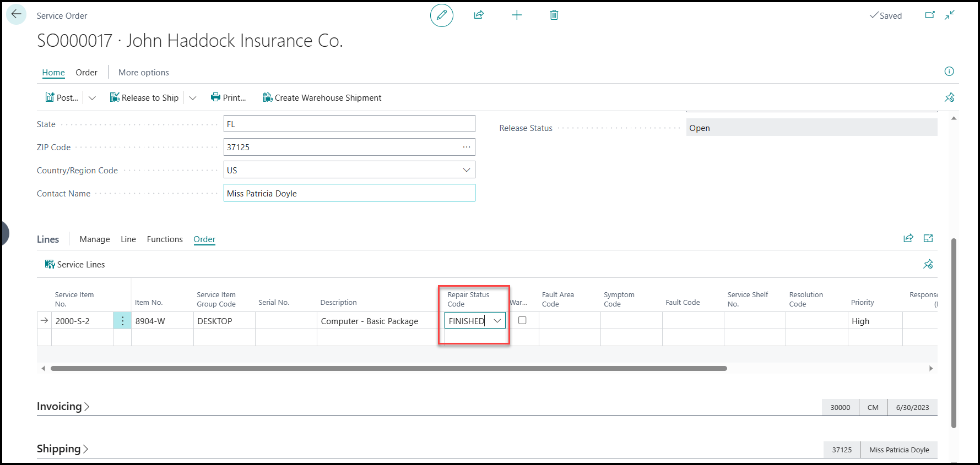The image size is (980, 465).
Task: Click the Invoicing summary value CM
Action: click(873, 407)
